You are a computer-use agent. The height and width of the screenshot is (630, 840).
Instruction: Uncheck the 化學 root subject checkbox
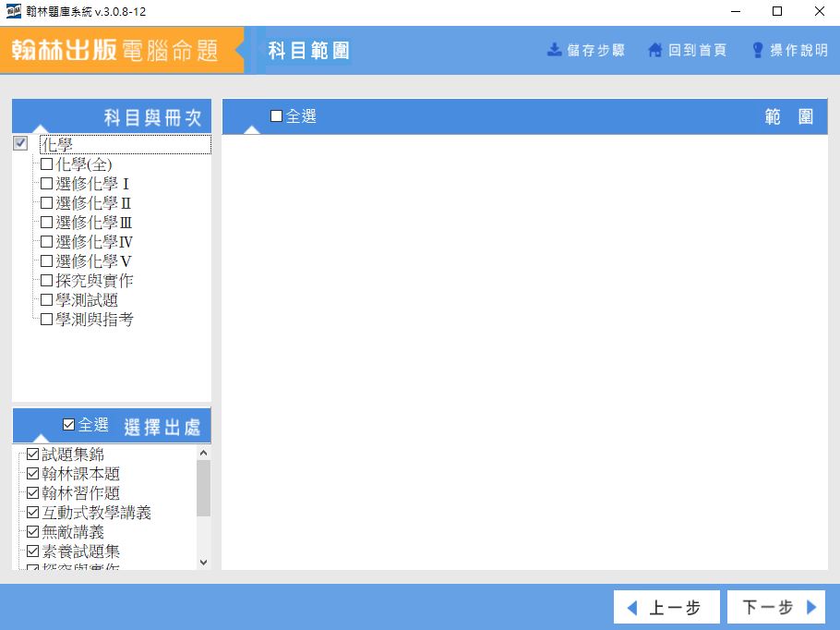point(20,144)
